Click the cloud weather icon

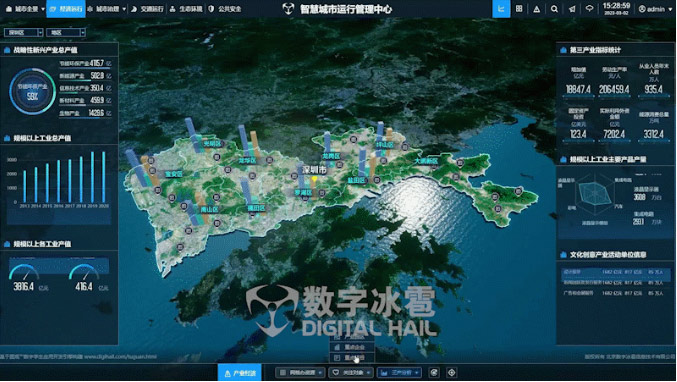click(x=589, y=9)
